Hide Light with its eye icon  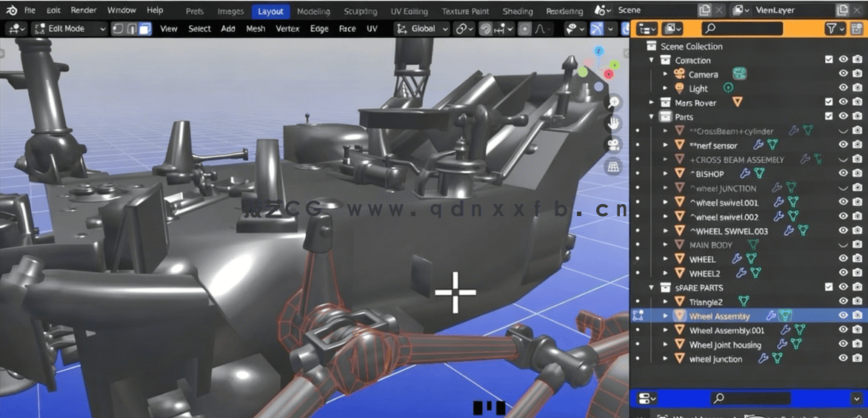tap(843, 88)
